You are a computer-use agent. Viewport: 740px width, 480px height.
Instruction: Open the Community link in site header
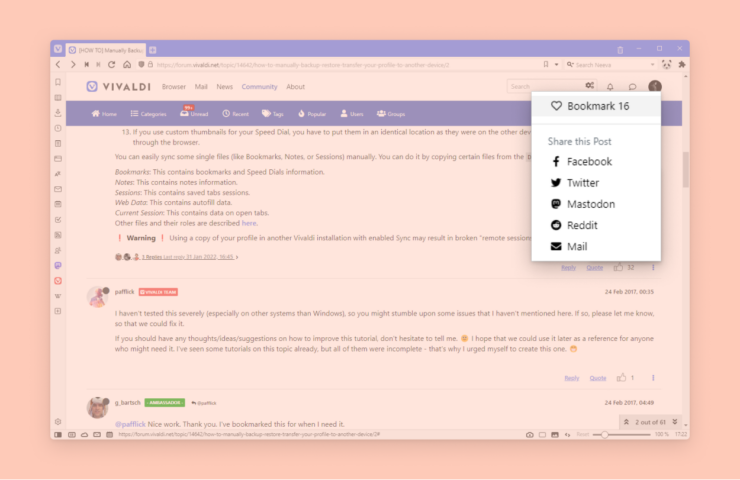point(259,87)
